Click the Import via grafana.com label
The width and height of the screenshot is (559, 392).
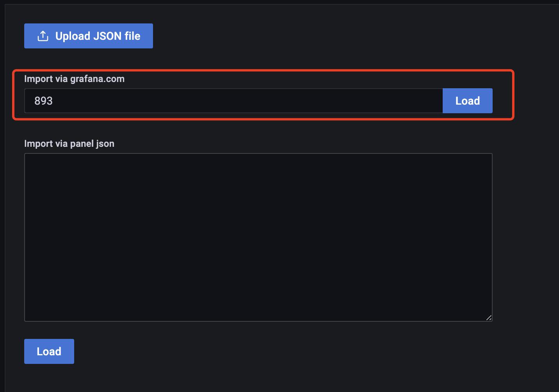click(x=74, y=79)
